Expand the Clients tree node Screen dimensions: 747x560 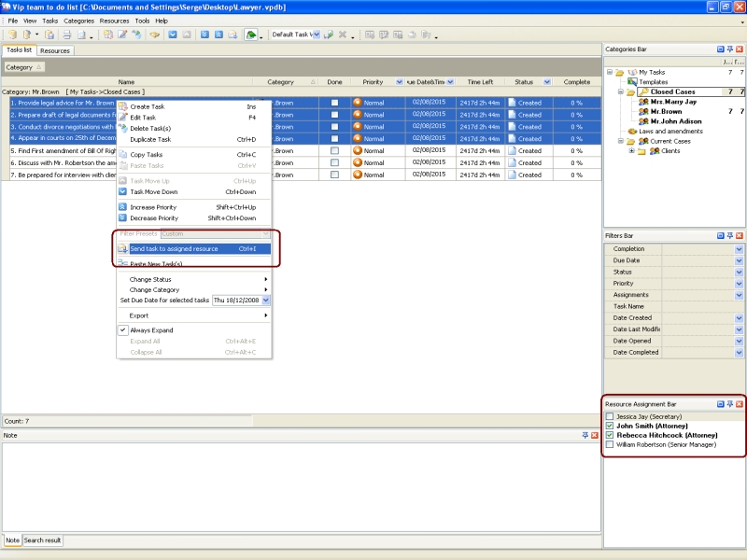click(632, 150)
